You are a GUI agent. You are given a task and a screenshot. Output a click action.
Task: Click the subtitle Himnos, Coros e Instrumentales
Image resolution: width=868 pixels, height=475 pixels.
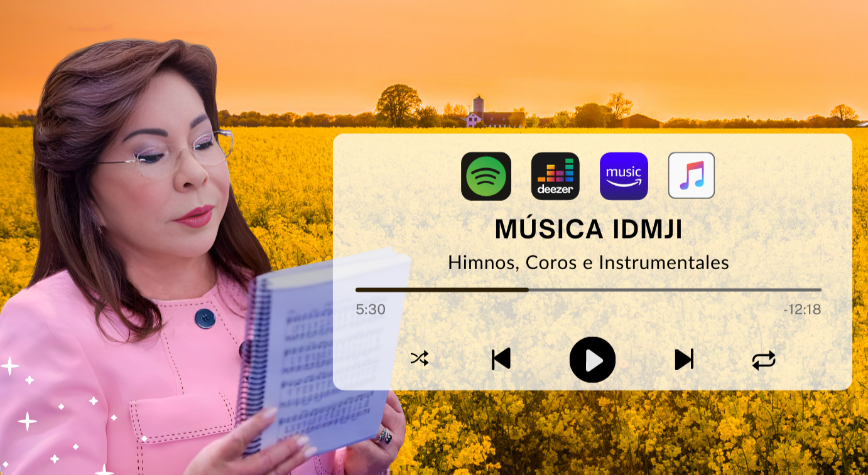click(x=589, y=263)
